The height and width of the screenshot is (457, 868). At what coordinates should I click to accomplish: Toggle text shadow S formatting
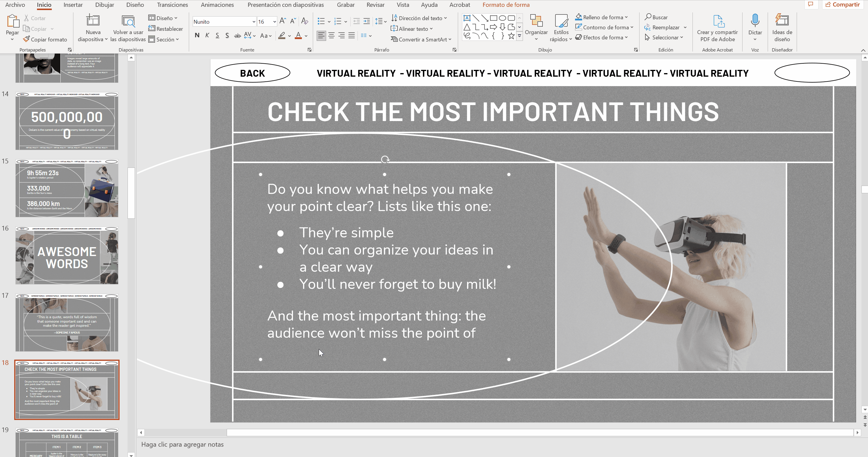227,36
